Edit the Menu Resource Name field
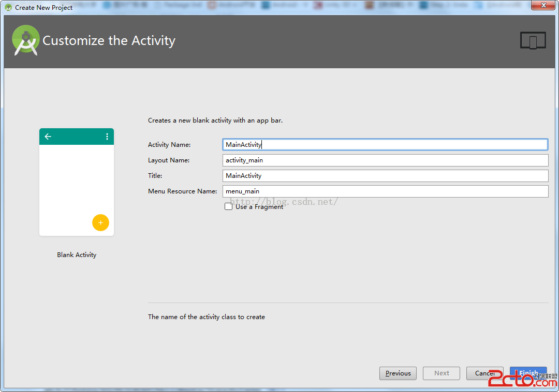 pos(385,191)
